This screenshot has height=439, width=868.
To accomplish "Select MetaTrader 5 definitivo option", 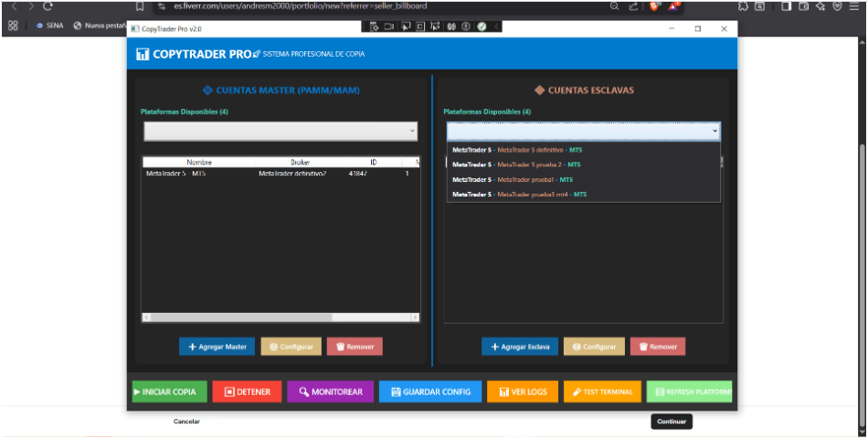I will (584, 150).
